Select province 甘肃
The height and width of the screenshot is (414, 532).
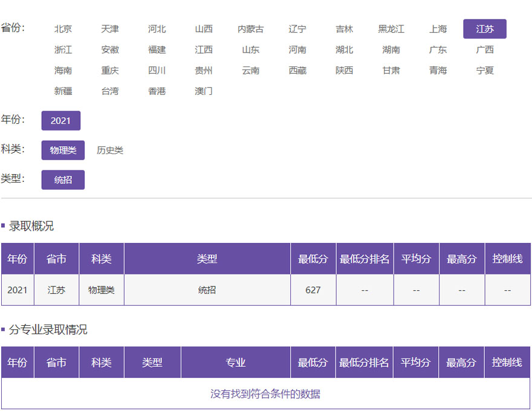(x=391, y=70)
